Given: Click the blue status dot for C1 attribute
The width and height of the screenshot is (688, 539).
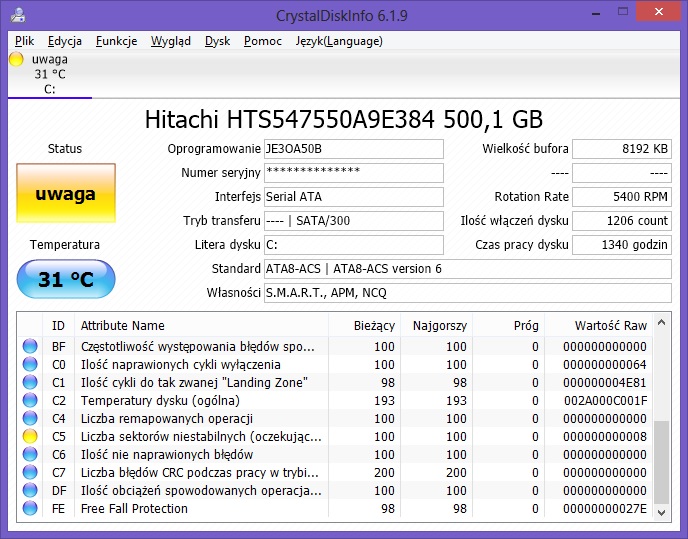Looking at the screenshot, I should [30, 382].
